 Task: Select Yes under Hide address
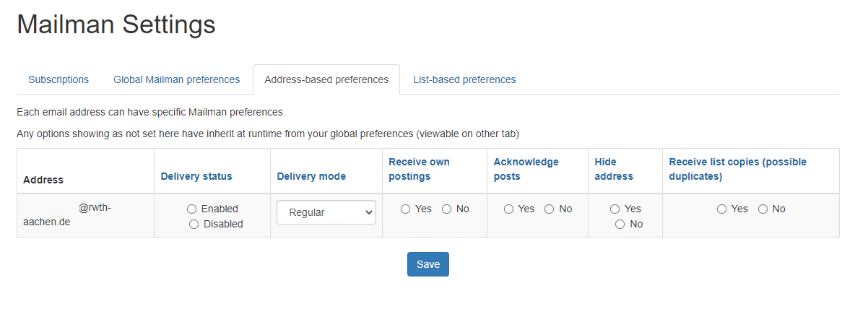pos(615,209)
